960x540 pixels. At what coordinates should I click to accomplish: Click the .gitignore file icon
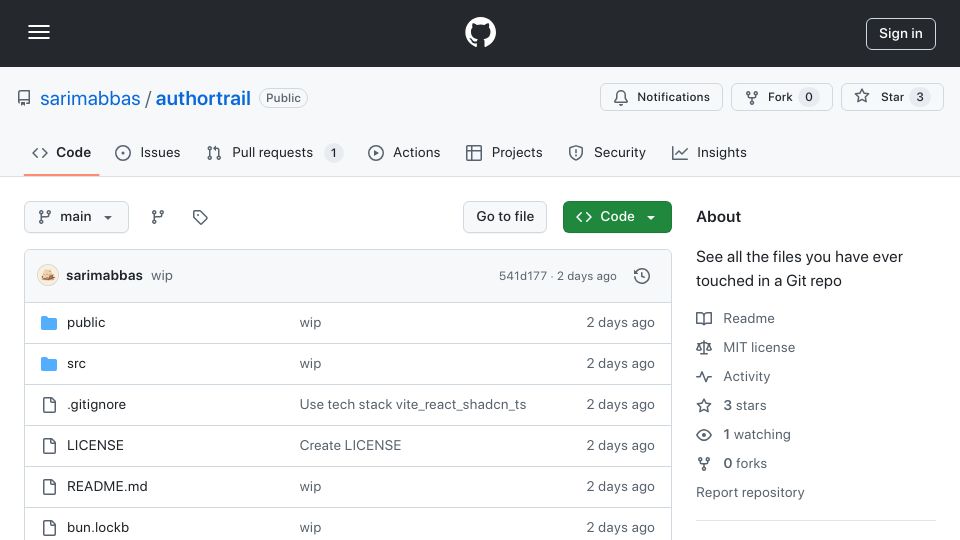[x=49, y=405]
